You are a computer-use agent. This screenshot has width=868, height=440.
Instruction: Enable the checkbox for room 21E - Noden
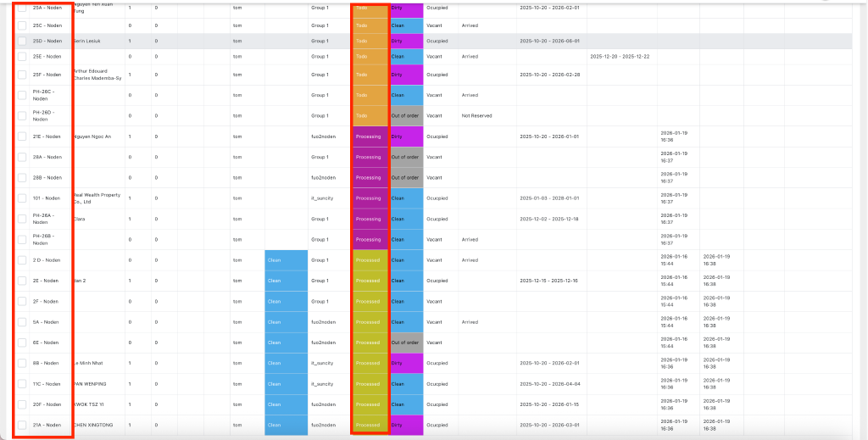[x=22, y=136]
